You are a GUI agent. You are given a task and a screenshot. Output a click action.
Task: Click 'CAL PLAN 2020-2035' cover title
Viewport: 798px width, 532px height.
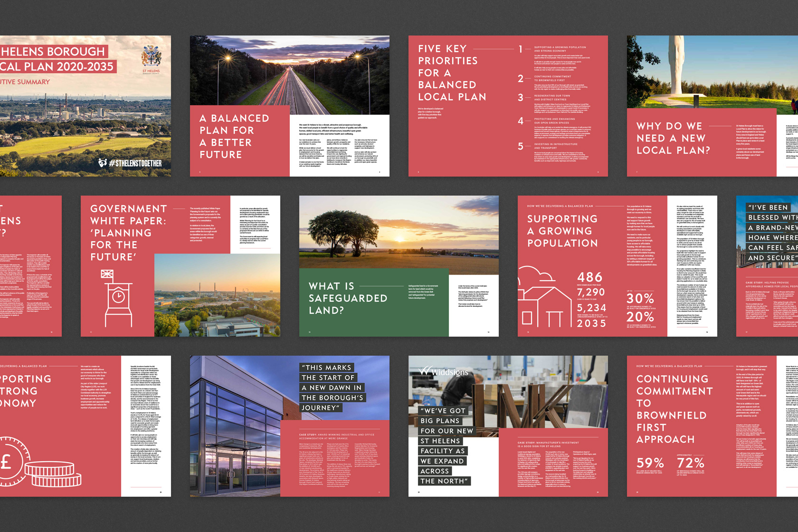pos(57,66)
